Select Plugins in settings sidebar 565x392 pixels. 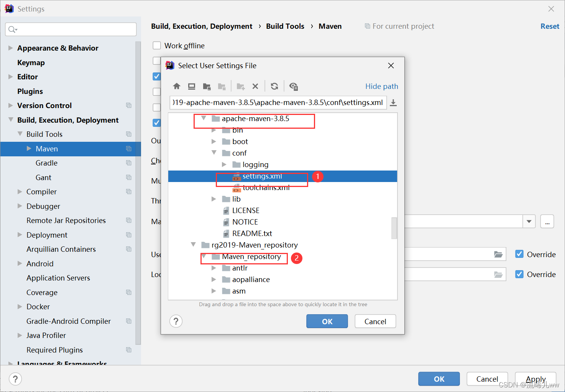[30, 91]
